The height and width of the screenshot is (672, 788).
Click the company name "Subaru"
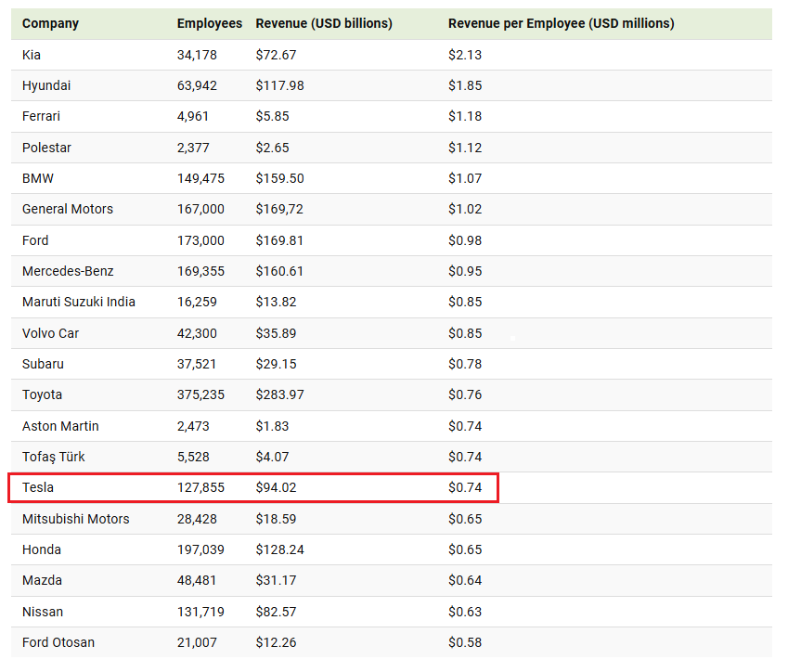[43, 365]
